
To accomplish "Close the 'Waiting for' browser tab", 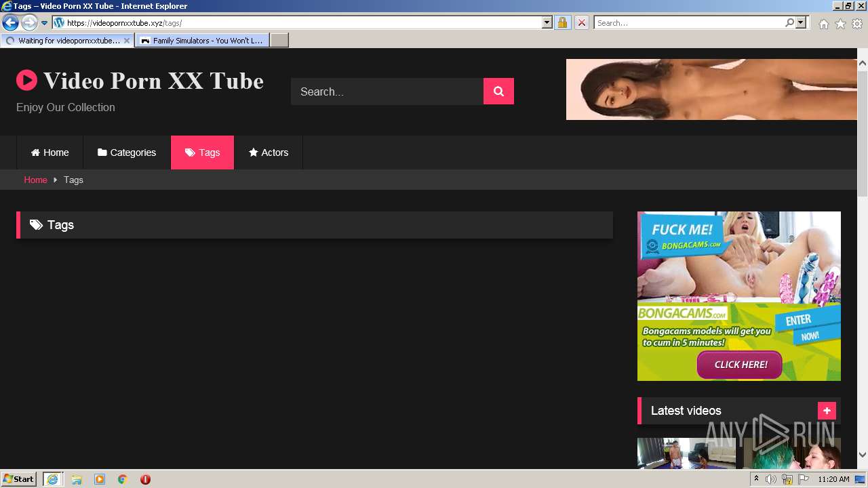I will (127, 41).
